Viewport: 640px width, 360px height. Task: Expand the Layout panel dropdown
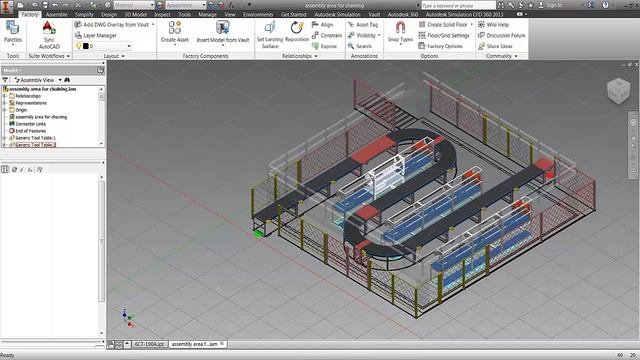click(x=123, y=56)
